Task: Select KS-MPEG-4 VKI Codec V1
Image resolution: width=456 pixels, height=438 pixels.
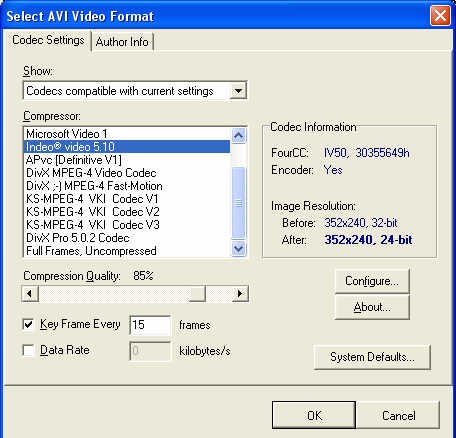Action: point(127,199)
